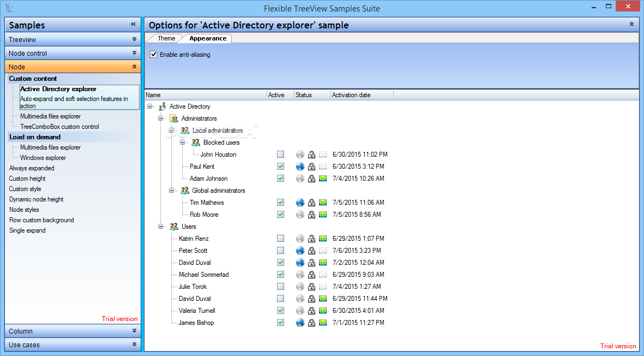Select the Custom style sample entry
The height and width of the screenshot is (356, 644).
point(25,189)
